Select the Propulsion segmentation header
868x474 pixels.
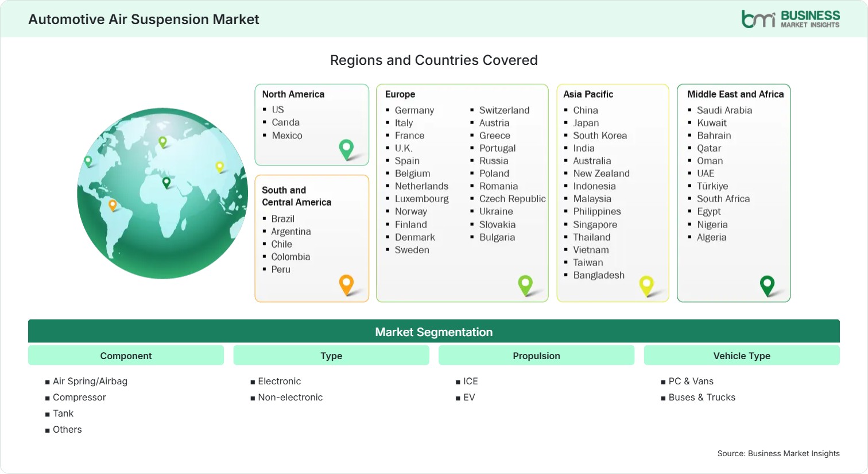[536, 356]
